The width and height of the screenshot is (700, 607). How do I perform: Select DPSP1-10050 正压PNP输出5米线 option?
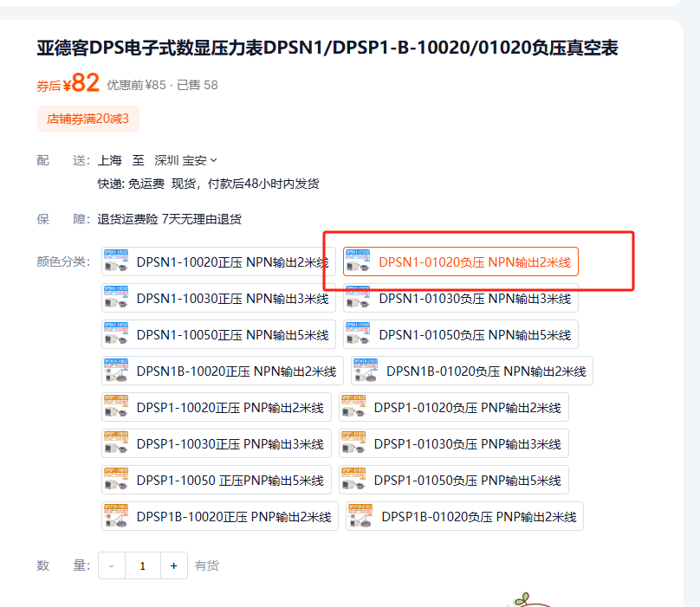[x=217, y=481]
